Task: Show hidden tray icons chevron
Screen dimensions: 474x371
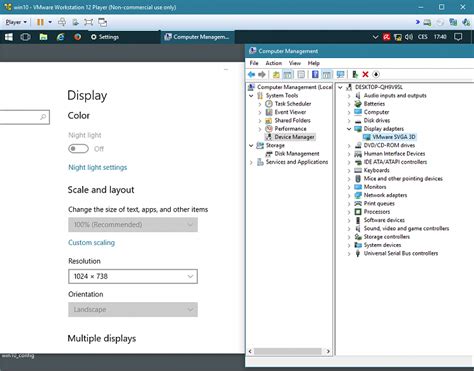Action: pyautogui.click(x=375, y=37)
